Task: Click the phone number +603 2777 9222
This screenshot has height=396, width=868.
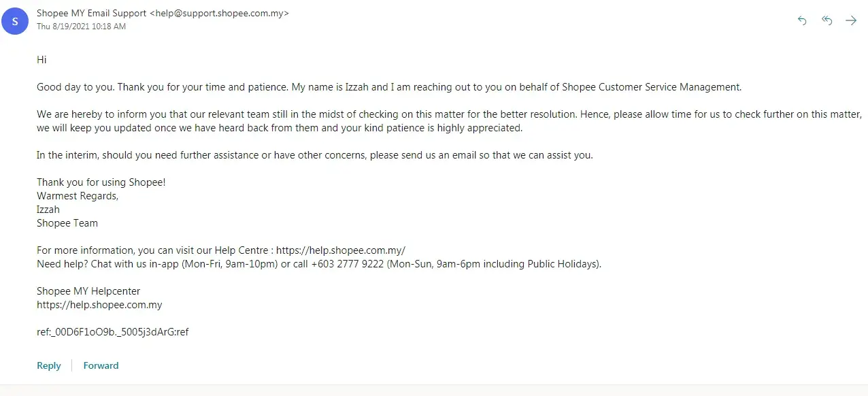Action: pos(347,264)
